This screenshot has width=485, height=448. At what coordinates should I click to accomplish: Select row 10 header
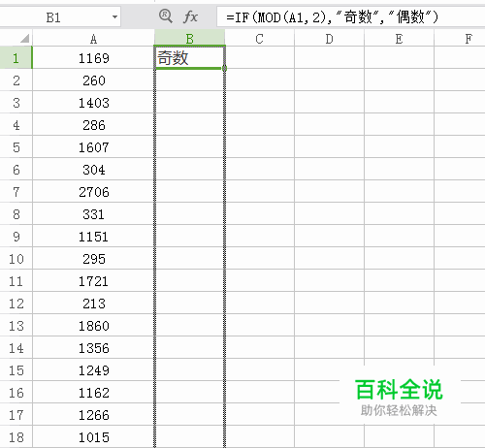[16, 258]
